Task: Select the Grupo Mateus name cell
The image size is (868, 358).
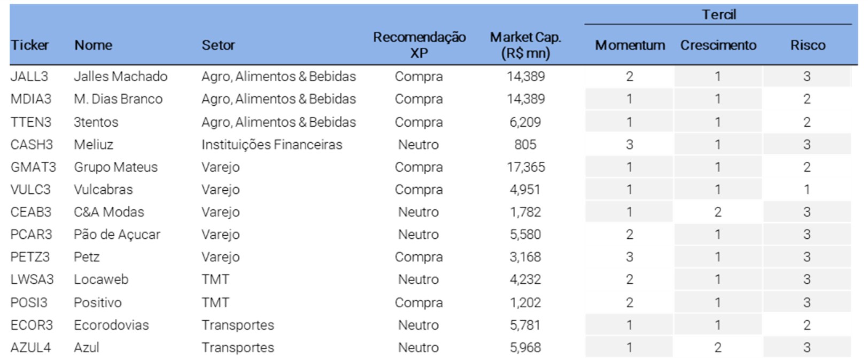Action: coord(115,167)
